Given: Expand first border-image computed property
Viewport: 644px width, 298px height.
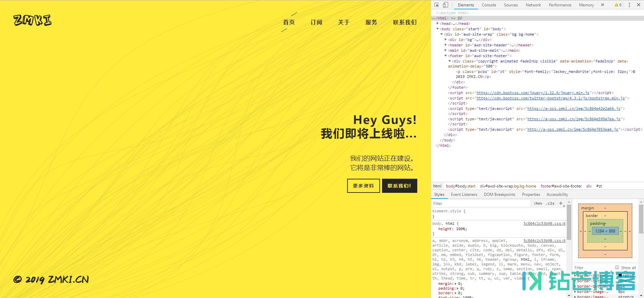Looking at the screenshot, I should pyautogui.click(x=575, y=292).
